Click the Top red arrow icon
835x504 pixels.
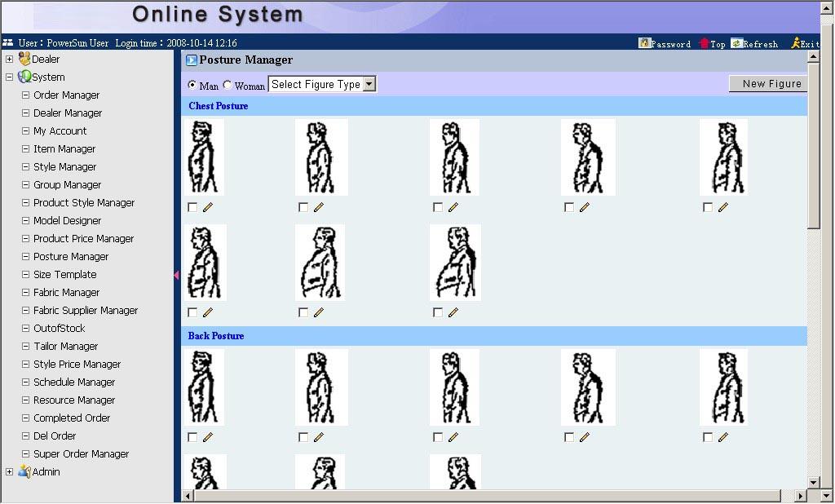pyautogui.click(x=704, y=43)
